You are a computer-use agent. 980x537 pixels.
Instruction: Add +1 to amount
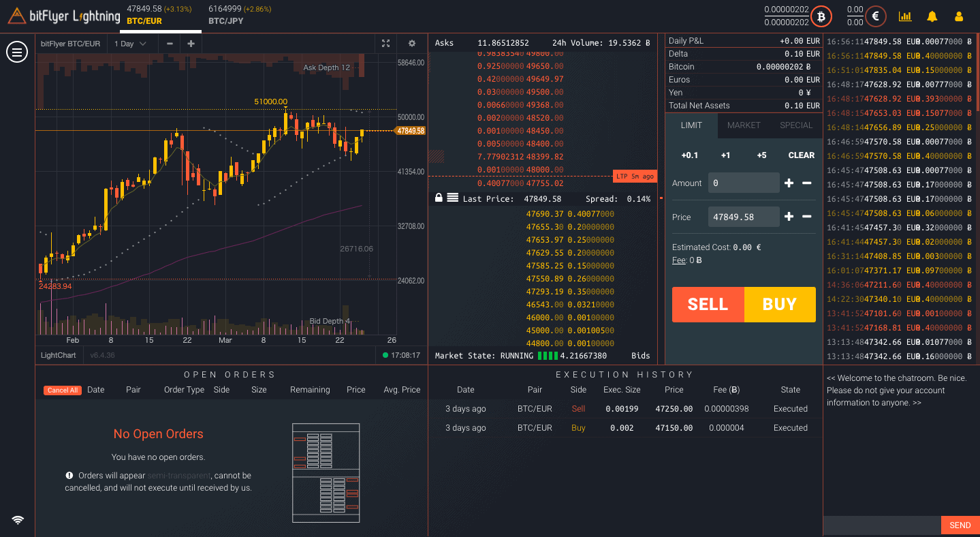(x=726, y=155)
